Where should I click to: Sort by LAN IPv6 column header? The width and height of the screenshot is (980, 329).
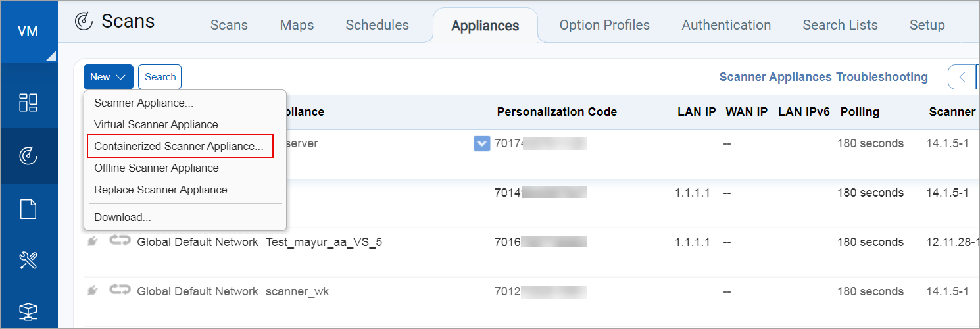(804, 112)
